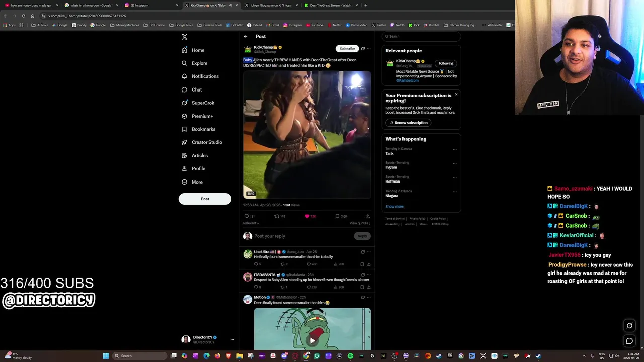Reload the page with browser refresh icon

(x=23, y=16)
